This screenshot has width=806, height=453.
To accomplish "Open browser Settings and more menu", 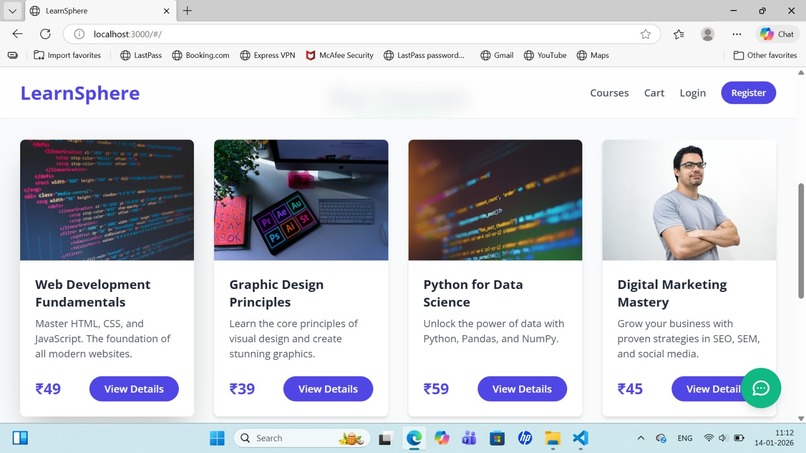I will pos(737,34).
